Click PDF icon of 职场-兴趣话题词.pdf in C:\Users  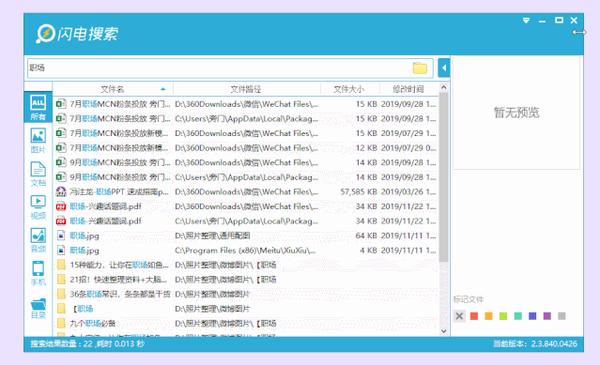[61, 221]
